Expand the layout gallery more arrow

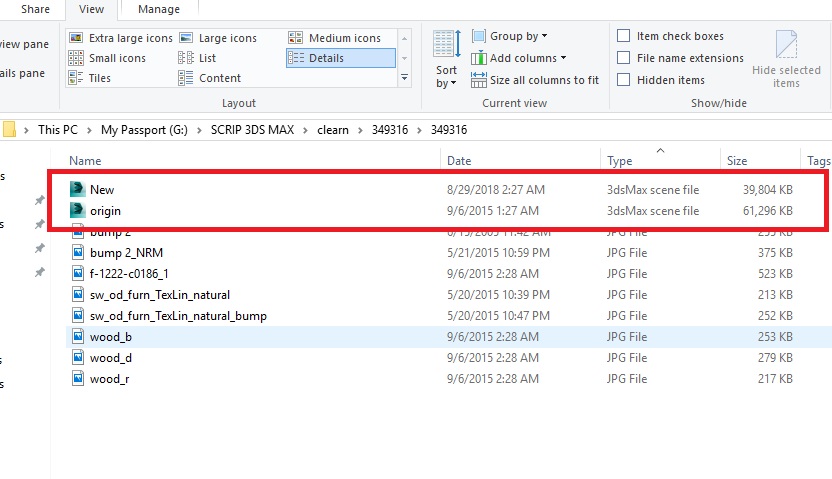[x=404, y=78]
